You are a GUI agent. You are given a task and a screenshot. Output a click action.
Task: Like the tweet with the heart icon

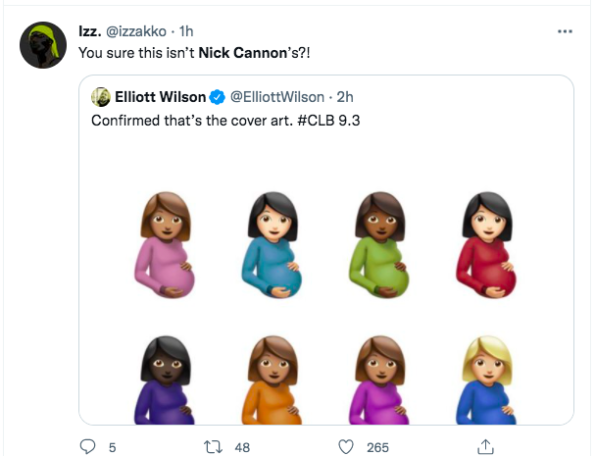(346, 447)
